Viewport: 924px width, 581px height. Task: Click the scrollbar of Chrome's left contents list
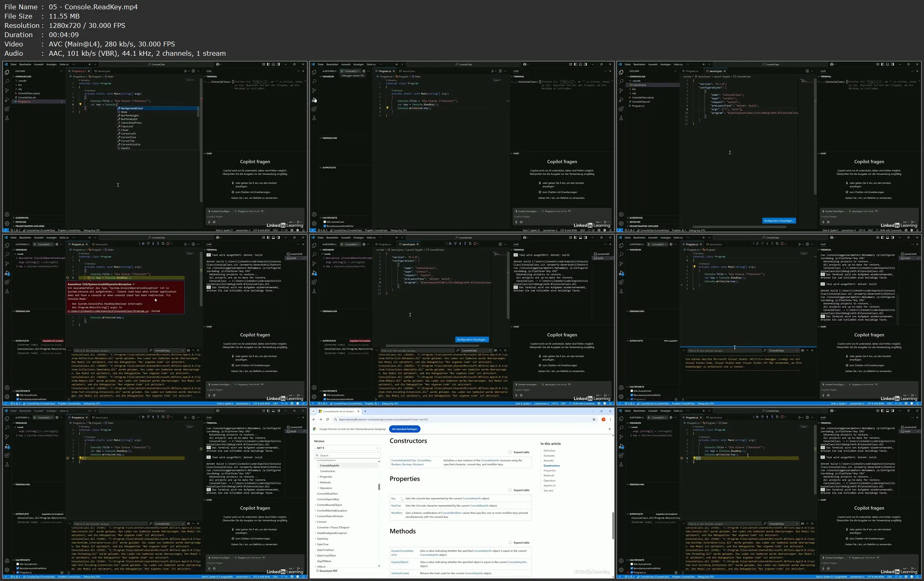pos(379,487)
